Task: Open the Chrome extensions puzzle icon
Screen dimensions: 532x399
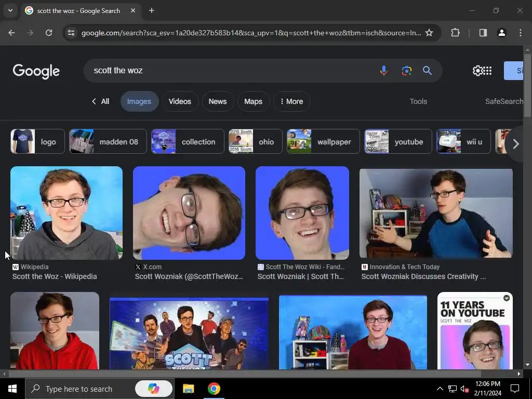Action: pyautogui.click(x=455, y=33)
